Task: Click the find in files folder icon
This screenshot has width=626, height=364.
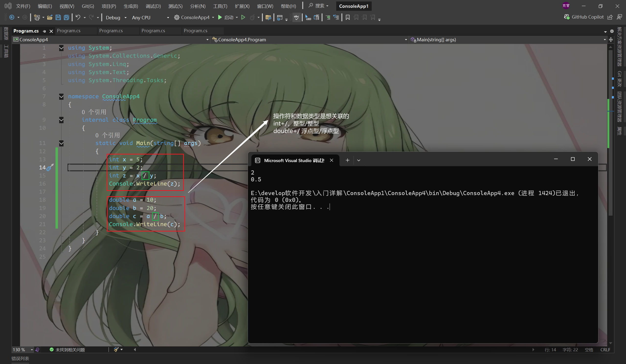Action: coord(268,17)
